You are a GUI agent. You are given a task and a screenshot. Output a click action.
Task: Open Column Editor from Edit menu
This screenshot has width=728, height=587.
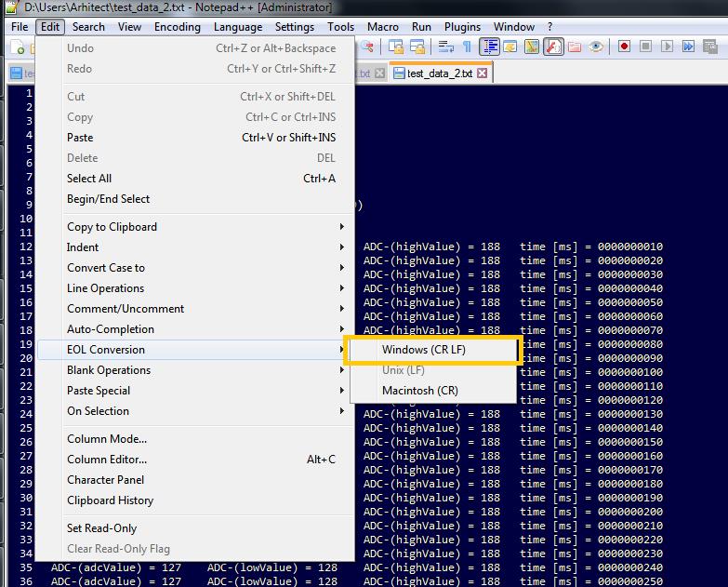(107, 460)
